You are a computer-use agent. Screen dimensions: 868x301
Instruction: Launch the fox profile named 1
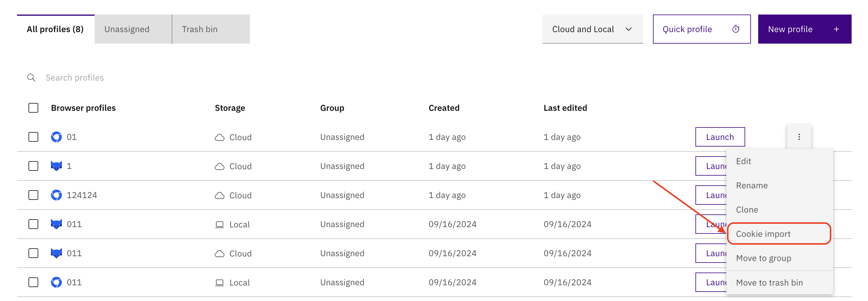point(711,166)
